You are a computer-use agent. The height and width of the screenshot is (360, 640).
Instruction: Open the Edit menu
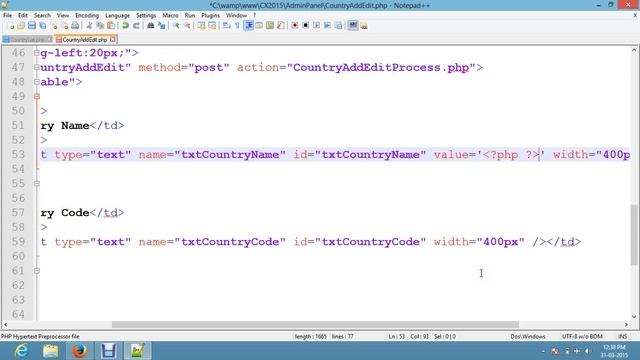pos(22,15)
